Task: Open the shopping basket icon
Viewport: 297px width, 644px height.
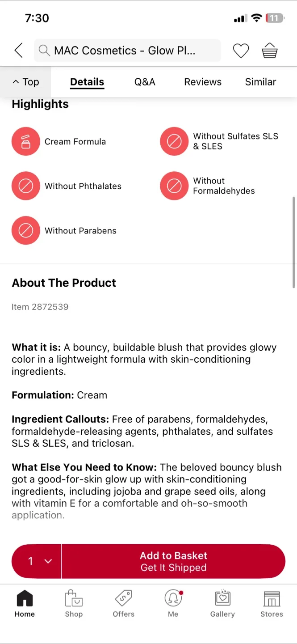Action: (270, 51)
